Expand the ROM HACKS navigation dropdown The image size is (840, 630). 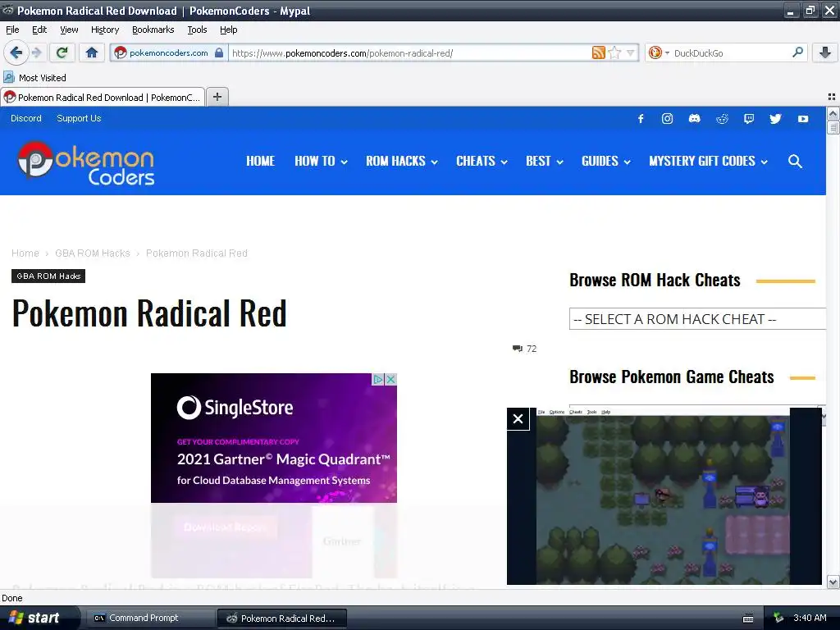point(402,162)
